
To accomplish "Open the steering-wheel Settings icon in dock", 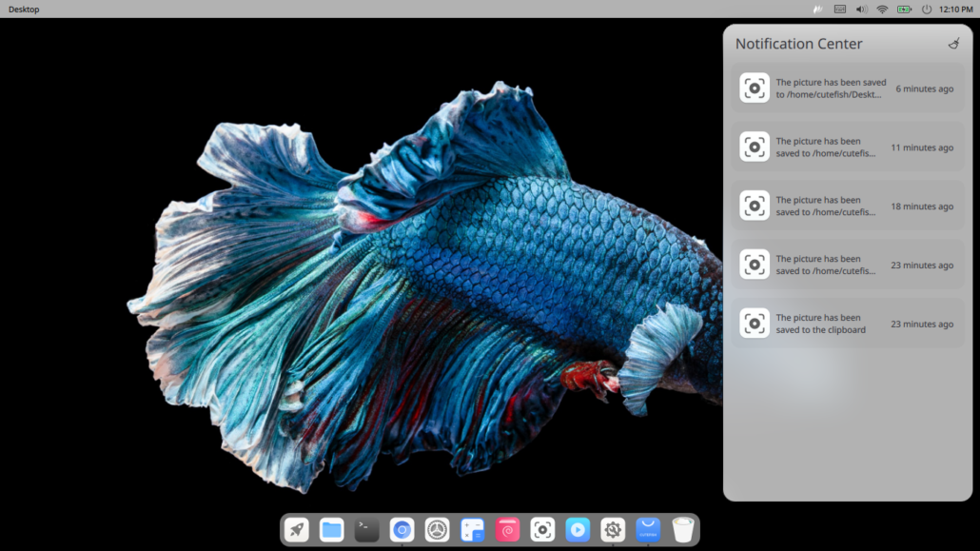I will click(x=437, y=530).
